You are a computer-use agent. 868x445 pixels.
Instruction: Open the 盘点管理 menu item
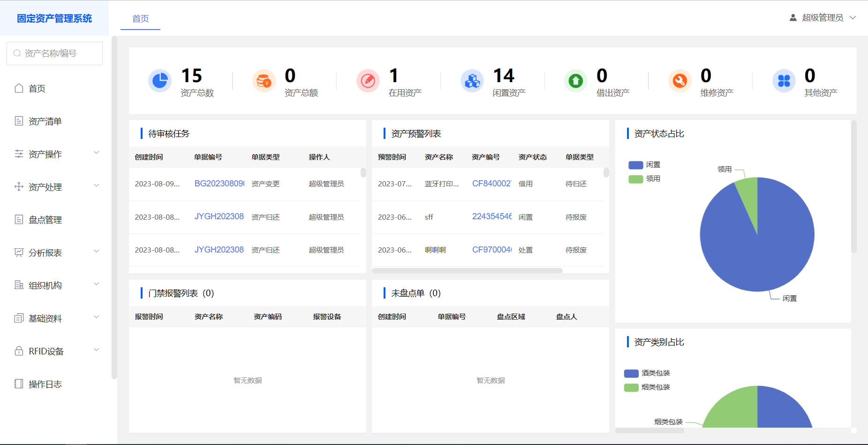coord(45,220)
